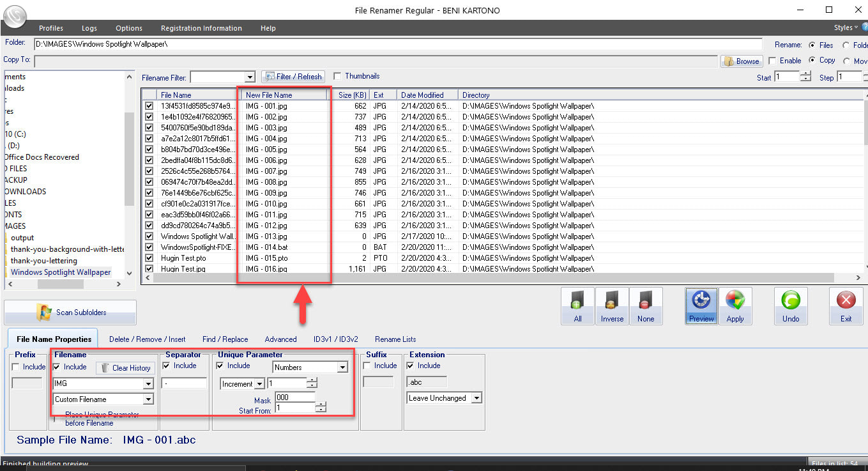This screenshot has width=868, height=471.
Task: Open the Styles dropdown
Action: pos(846,28)
